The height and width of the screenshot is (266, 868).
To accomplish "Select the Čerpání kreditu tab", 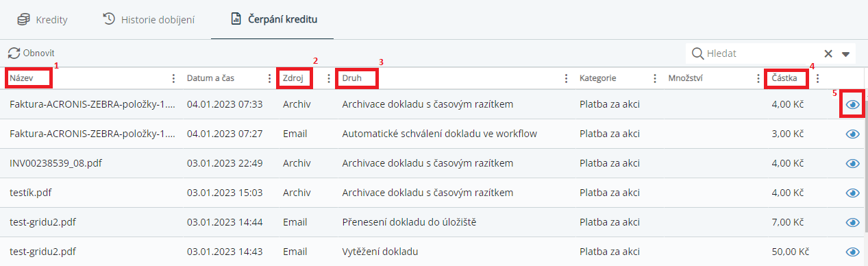I will [273, 19].
